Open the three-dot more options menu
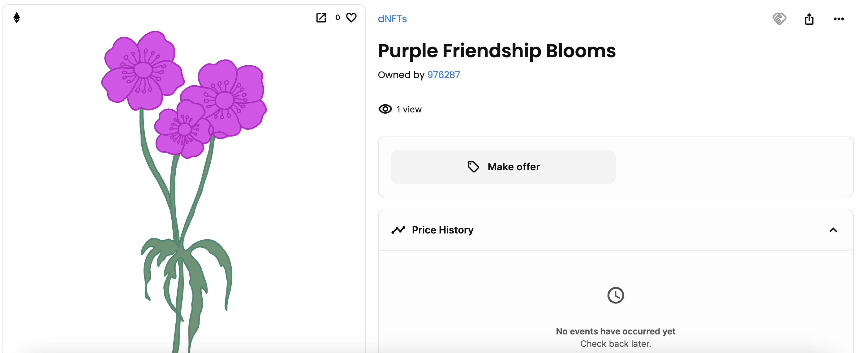This screenshot has height=353, width=868. click(x=839, y=19)
